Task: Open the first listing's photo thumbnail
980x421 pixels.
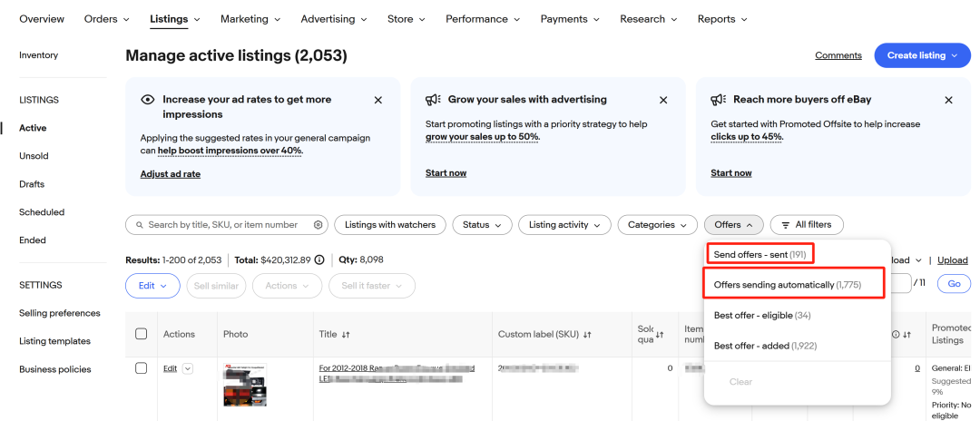Action: 244,385
